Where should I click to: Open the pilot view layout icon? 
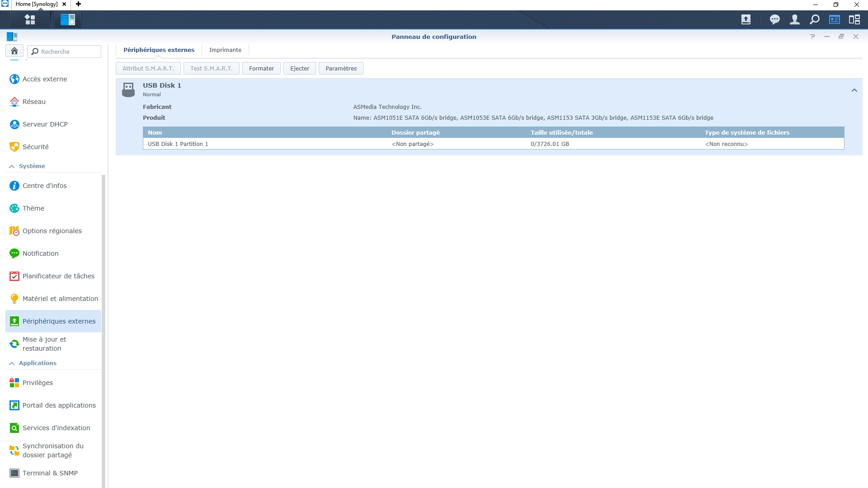(x=854, y=19)
